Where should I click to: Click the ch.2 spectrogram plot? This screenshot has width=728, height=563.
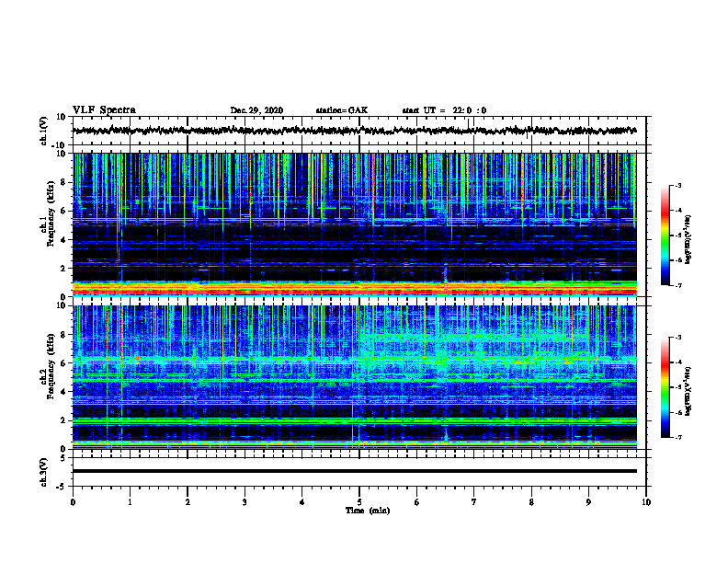pos(354,377)
